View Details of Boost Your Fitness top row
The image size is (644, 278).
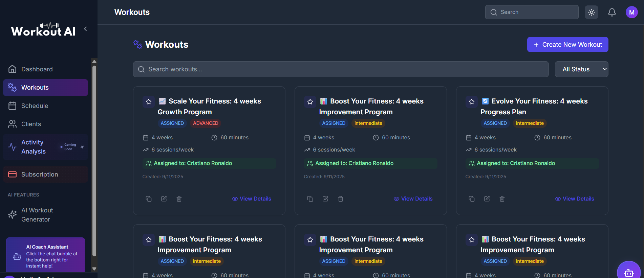point(413,199)
